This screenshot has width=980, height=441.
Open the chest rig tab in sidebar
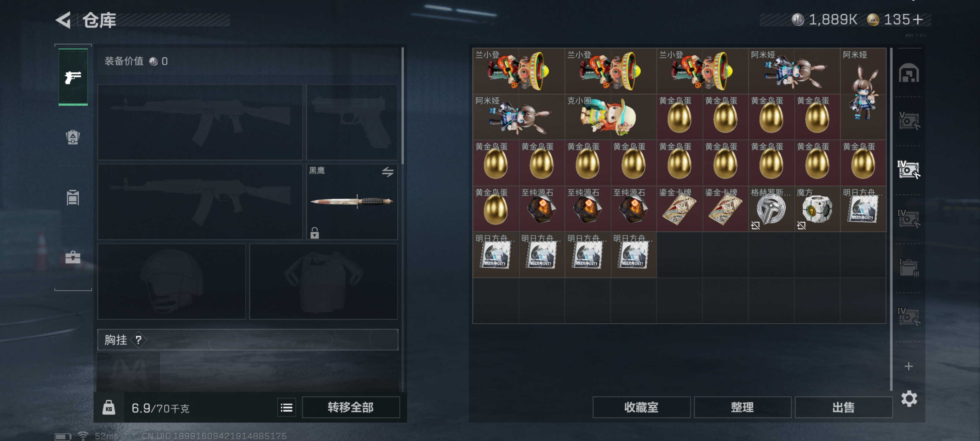[73, 198]
